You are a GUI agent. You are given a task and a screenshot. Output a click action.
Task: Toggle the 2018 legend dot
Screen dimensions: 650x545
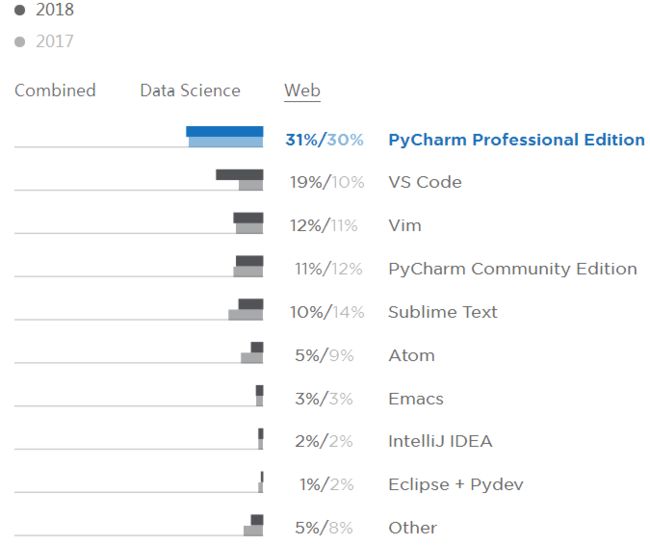click(20, 10)
